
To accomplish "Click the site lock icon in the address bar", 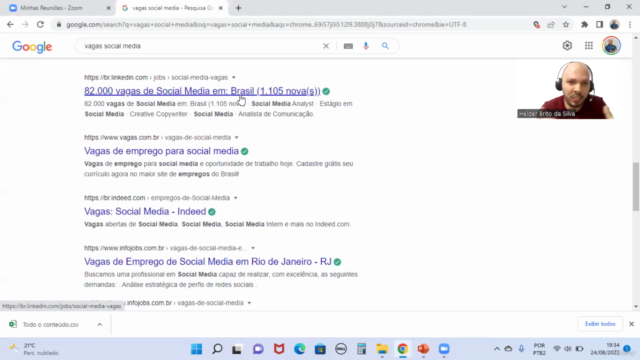I will coord(59,24).
